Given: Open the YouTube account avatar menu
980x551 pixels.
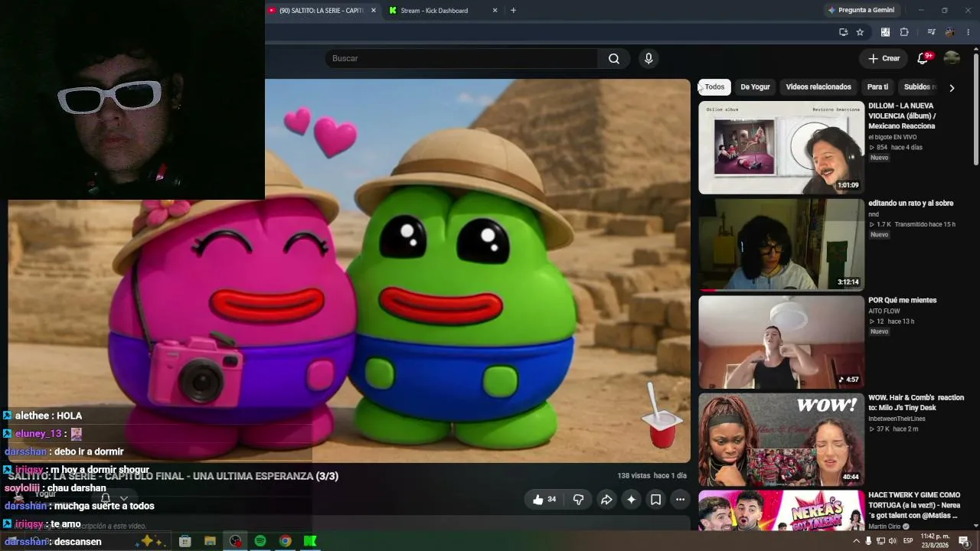Looking at the screenshot, I should click(x=952, y=59).
